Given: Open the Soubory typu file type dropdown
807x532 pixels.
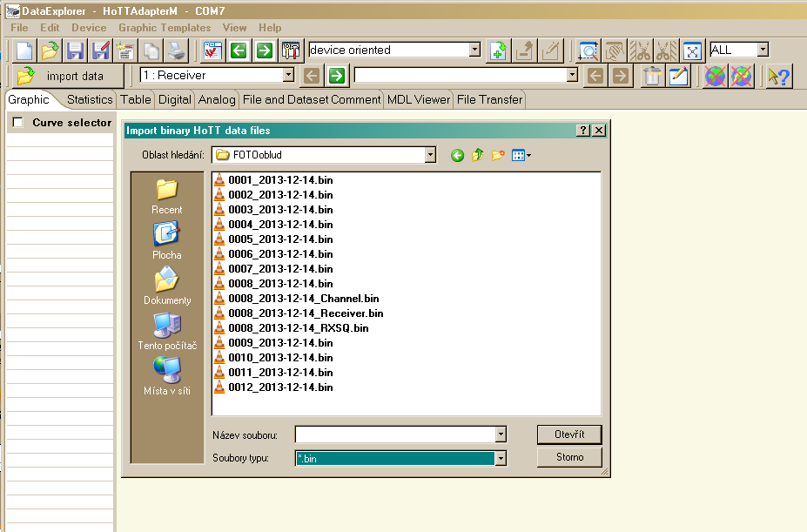Looking at the screenshot, I should (500, 458).
